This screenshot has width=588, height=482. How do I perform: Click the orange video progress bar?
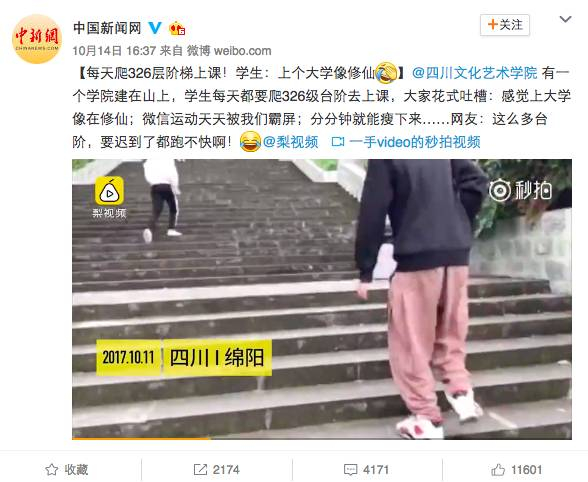pos(141,438)
